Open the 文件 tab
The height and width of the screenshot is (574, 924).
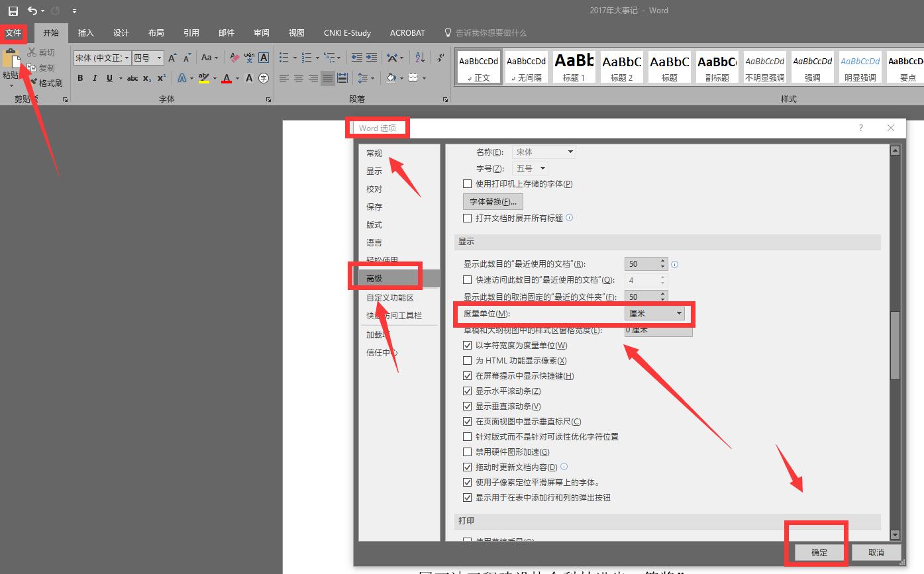pyautogui.click(x=13, y=32)
